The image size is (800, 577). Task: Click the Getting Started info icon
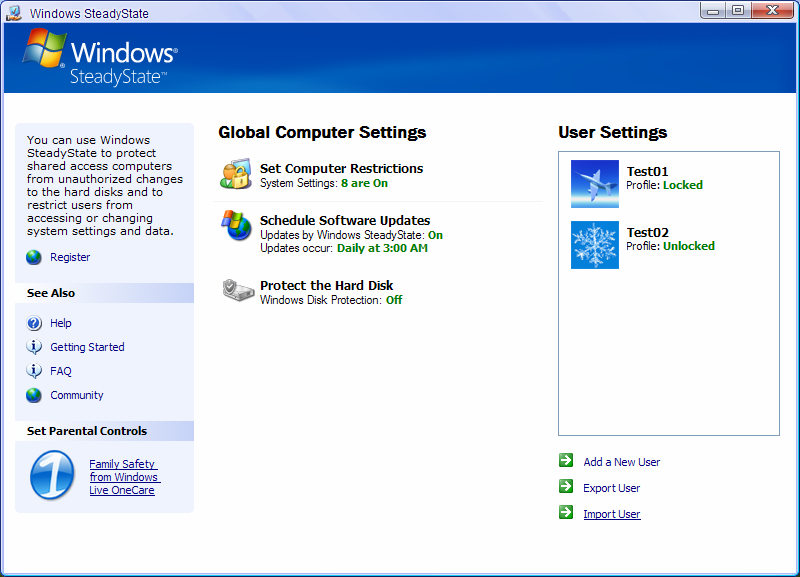click(x=33, y=347)
